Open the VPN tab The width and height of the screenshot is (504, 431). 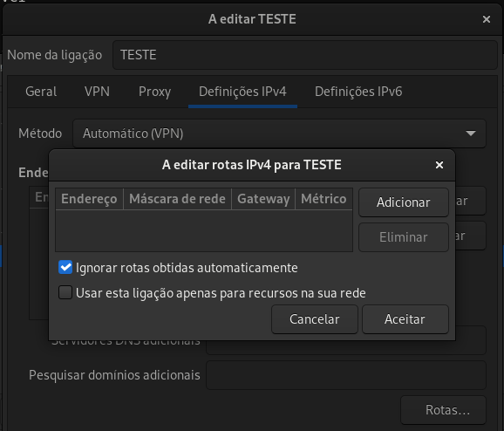pyautogui.click(x=97, y=92)
